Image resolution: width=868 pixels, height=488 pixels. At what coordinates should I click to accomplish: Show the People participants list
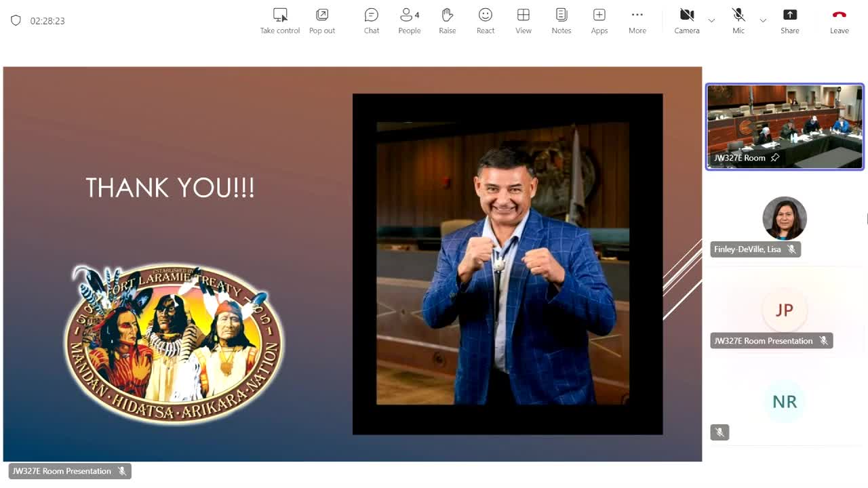(x=409, y=20)
